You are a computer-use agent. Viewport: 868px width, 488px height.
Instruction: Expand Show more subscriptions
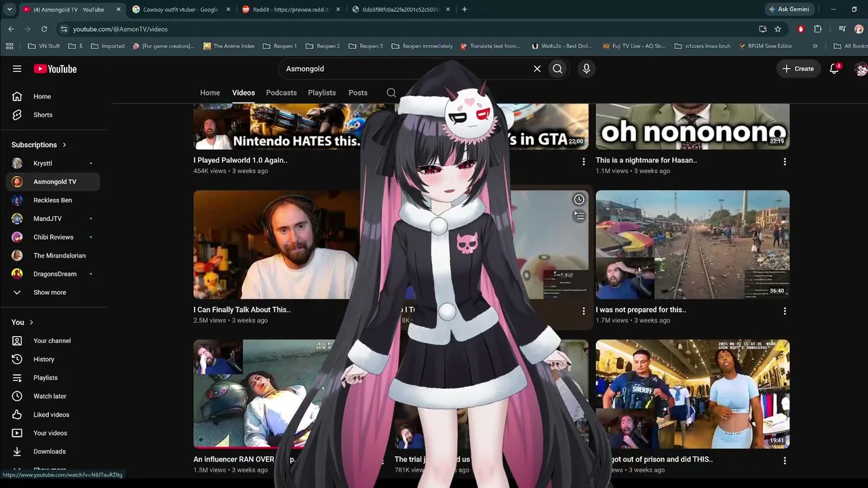click(x=52, y=292)
